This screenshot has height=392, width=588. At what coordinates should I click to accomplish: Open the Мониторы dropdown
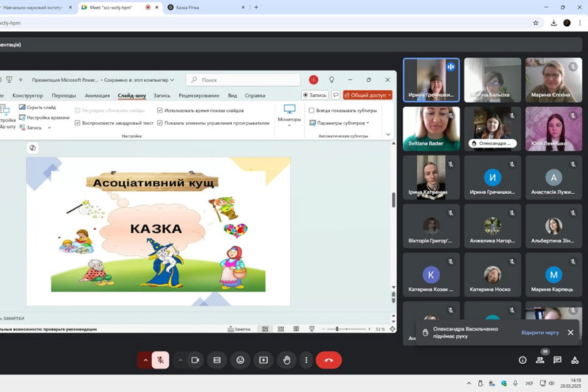289,116
